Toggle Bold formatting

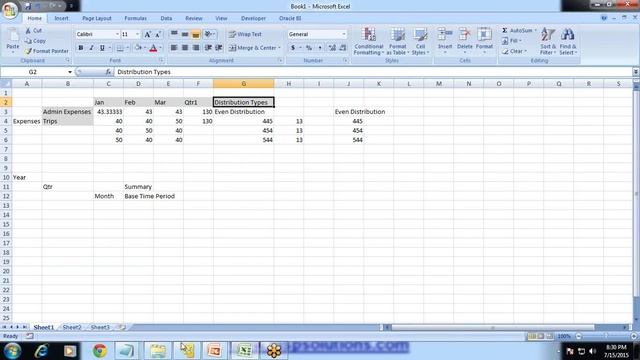[x=81, y=48]
